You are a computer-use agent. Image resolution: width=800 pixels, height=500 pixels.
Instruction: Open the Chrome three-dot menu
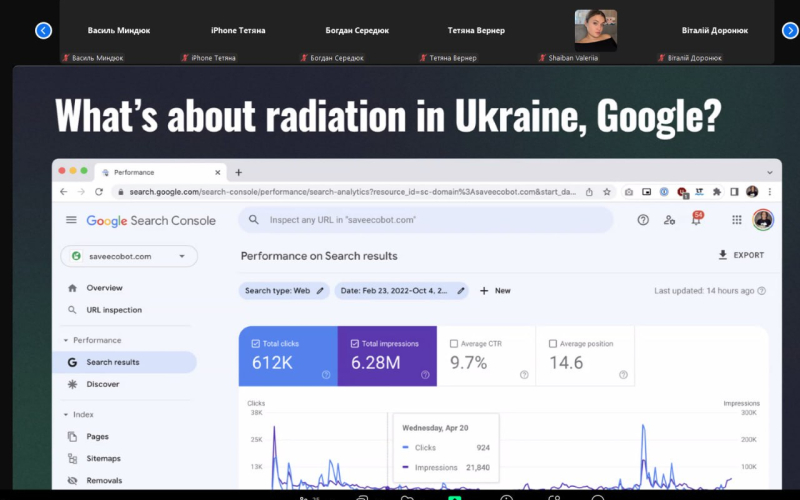769,192
